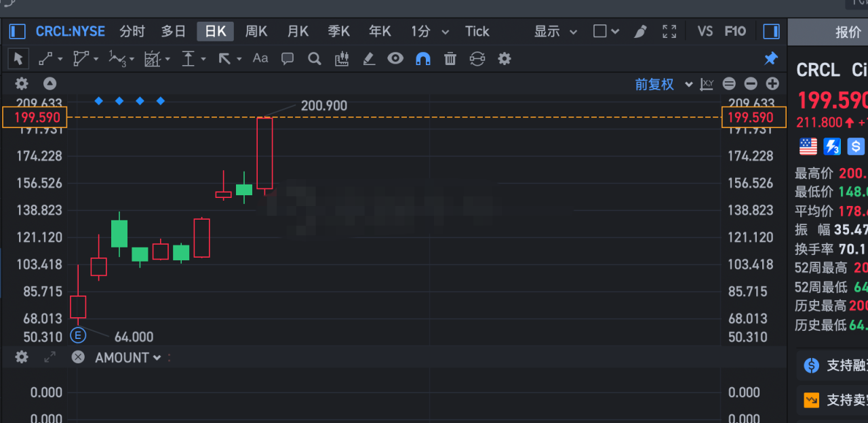868x423 pixels.
Task: Select the Aa text annotation tool
Action: point(260,59)
